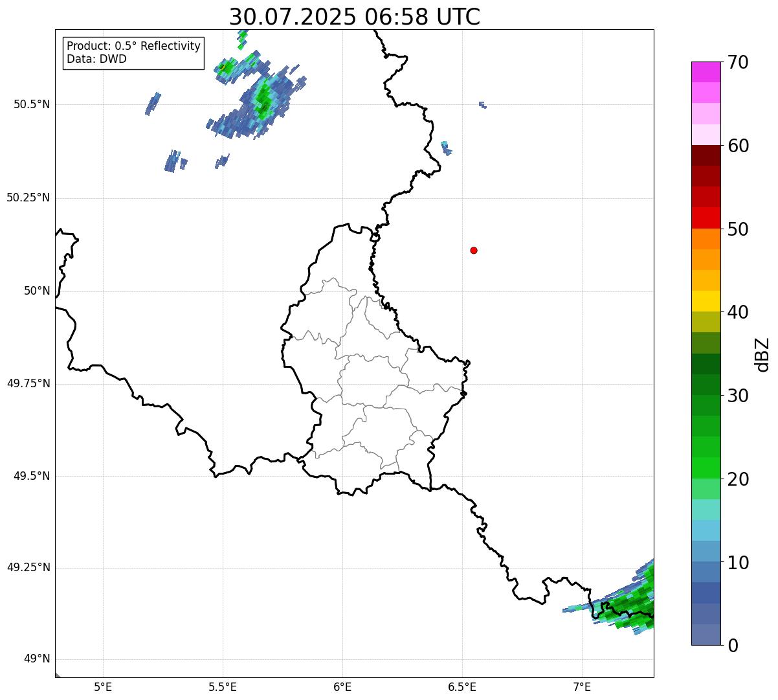The width and height of the screenshot is (778, 700).
Task: Click the '50.5°N' latitude label
Action: (32, 105)
